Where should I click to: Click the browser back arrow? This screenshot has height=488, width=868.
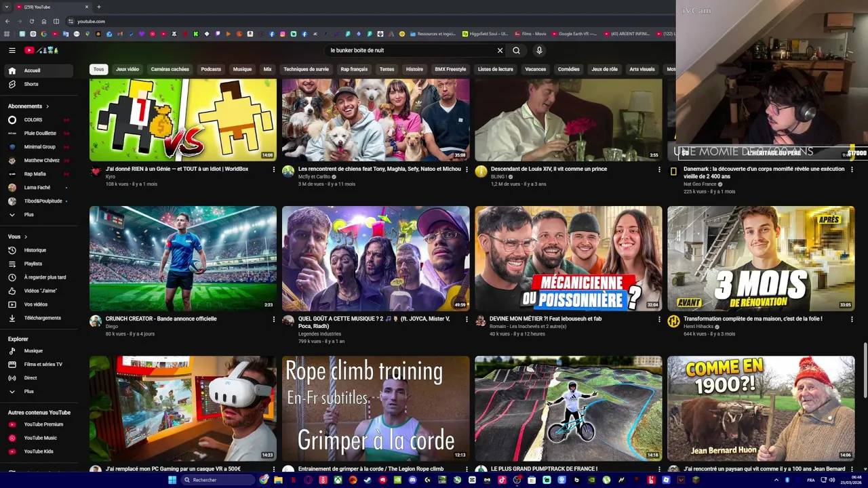(7, 21)
